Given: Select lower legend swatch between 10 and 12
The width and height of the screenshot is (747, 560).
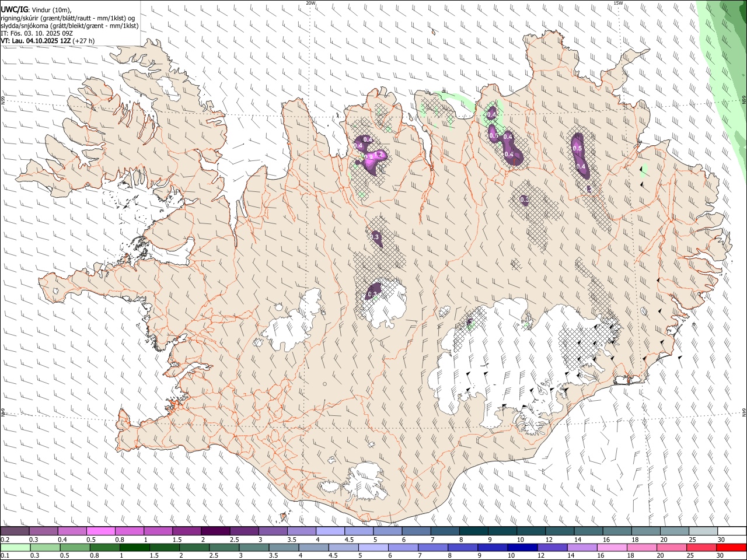Looking at the screenshot, I should [x=522, y=547].
